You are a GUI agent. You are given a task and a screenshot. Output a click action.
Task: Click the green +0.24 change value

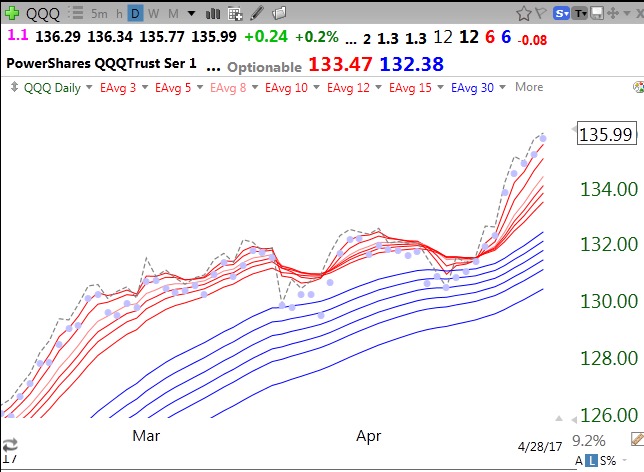coord(266,37)
